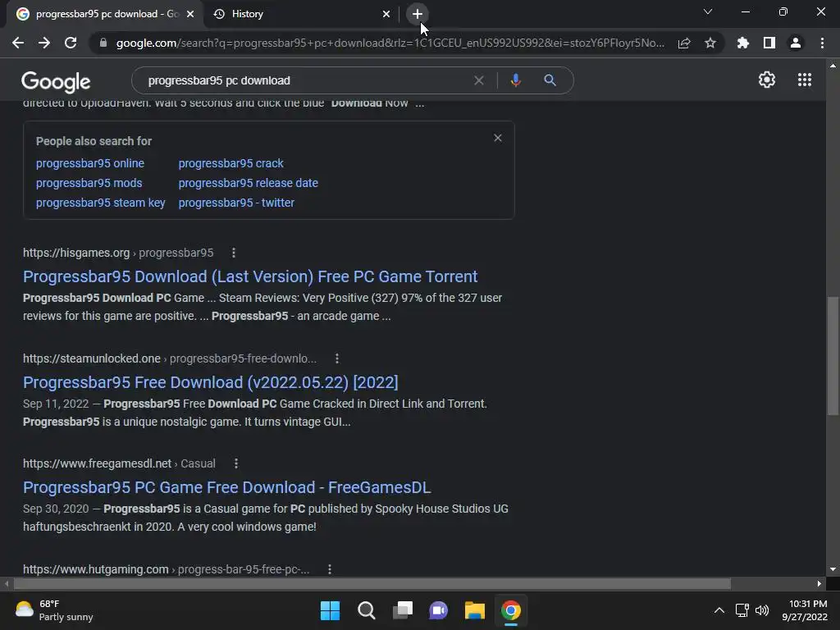This screenshot has width=840, height=630.
Task: Open File Explorer from taskbar
Action: point(475,610)
